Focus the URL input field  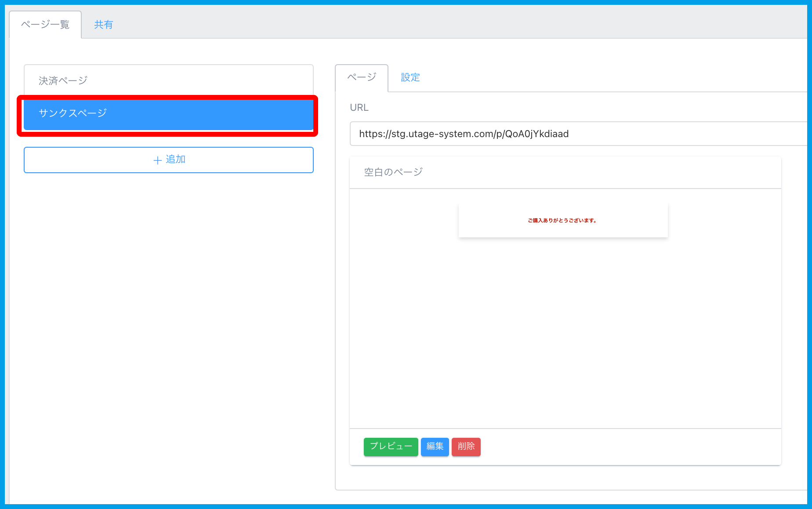(571, 134)
